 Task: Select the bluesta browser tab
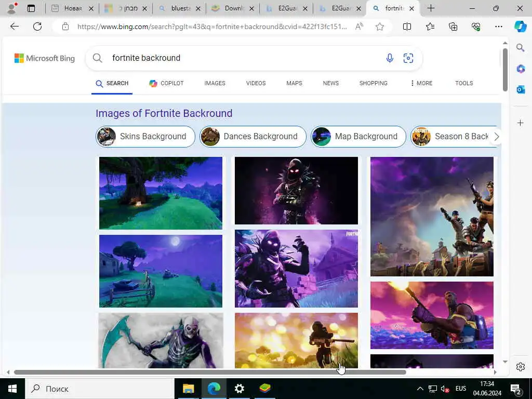180,8
